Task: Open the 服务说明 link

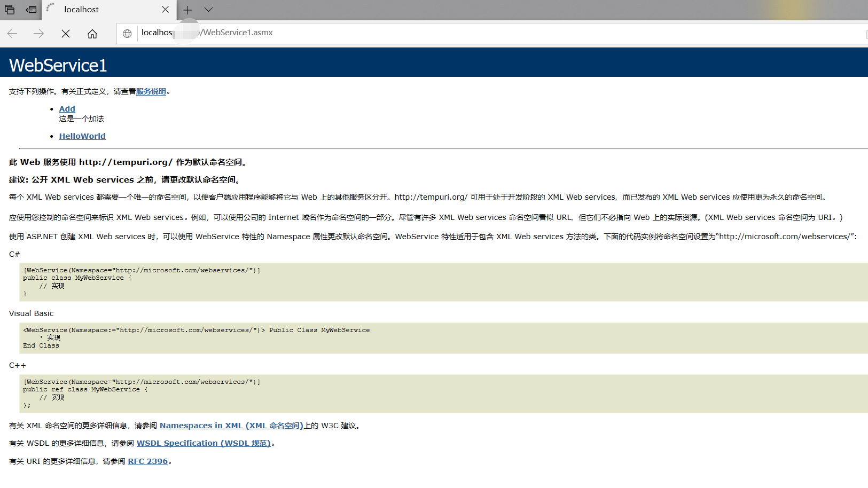Action: pyautogui.click(x=151, y=91)
